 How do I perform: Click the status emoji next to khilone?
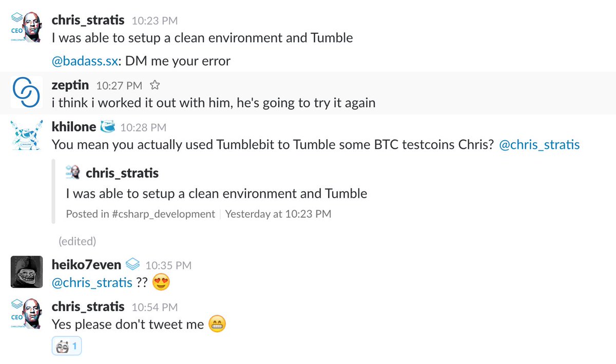[x=107, y=127]
